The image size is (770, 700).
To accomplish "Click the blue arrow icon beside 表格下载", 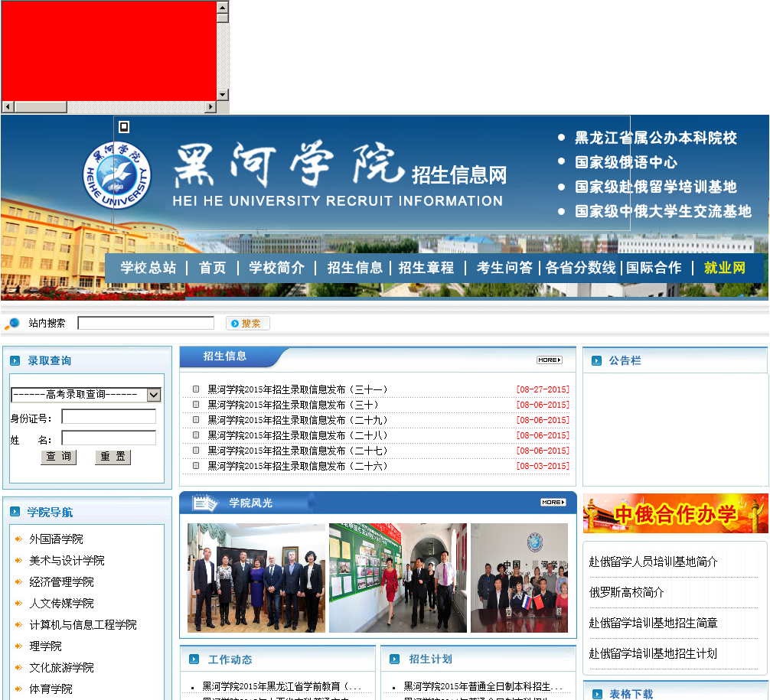I will [x=597, y=694].
